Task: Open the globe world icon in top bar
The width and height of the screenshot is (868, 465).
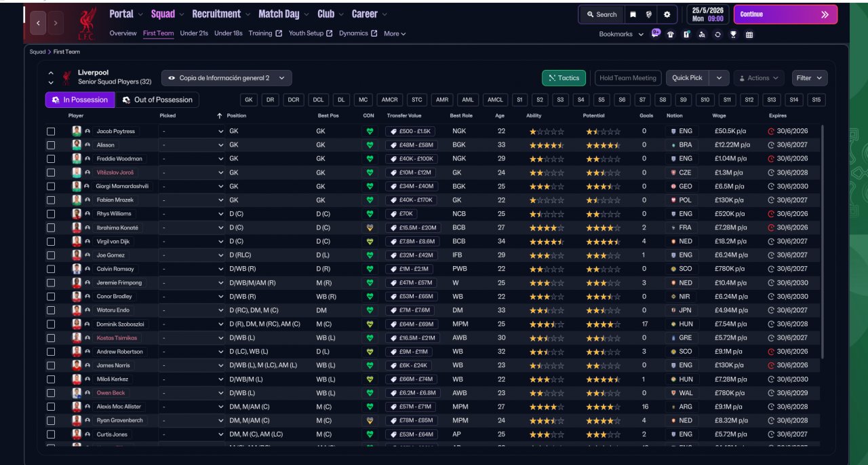Action: click(x=649, y=14)
